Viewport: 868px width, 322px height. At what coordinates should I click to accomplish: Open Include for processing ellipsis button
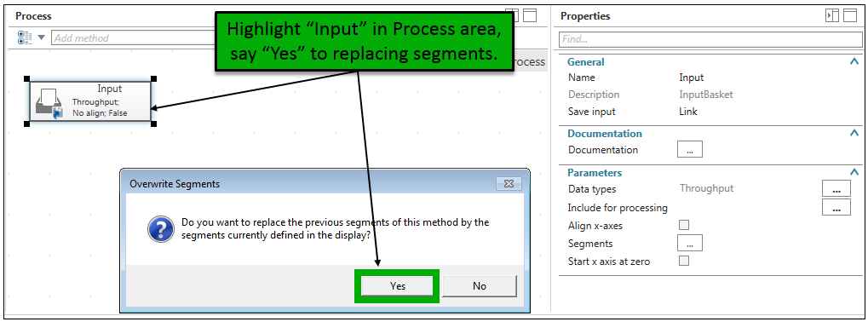coord(836,208)
